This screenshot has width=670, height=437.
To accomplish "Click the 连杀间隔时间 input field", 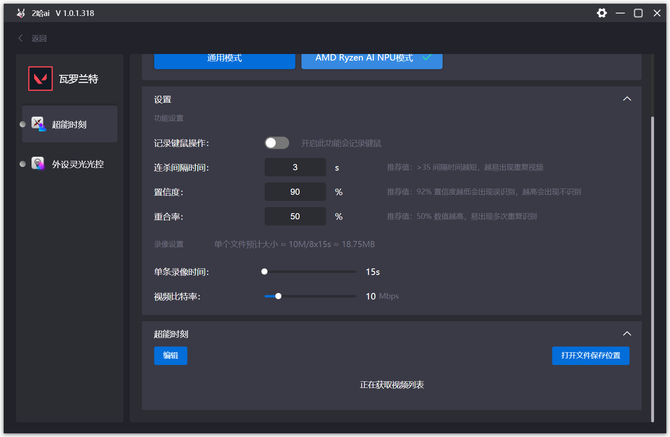I will [x=295, y=167].
